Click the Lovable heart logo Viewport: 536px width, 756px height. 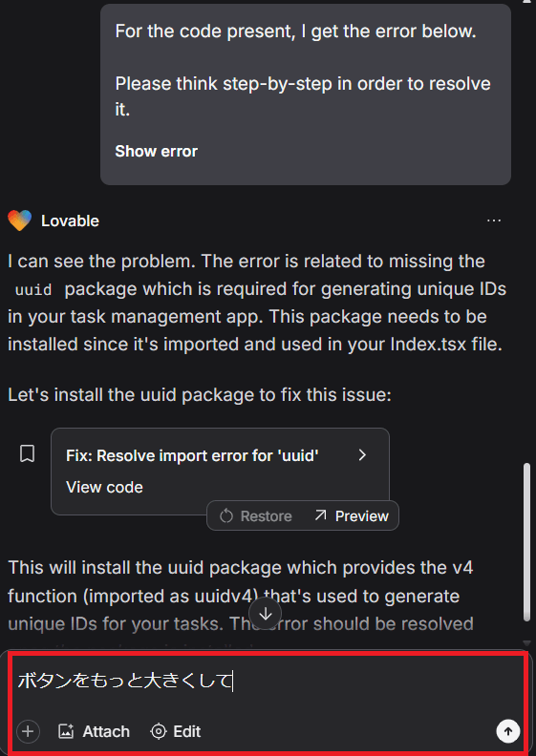tap(19, 220)
